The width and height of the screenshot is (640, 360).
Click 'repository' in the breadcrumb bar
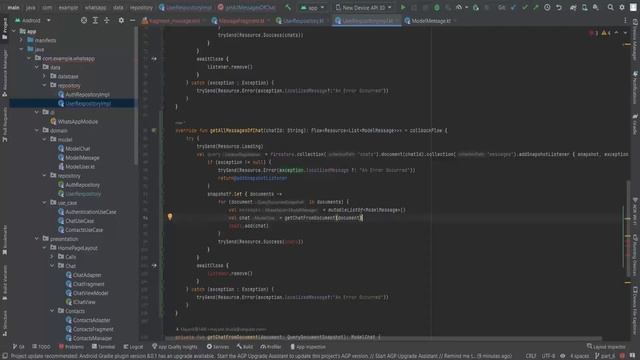[141, 7]
